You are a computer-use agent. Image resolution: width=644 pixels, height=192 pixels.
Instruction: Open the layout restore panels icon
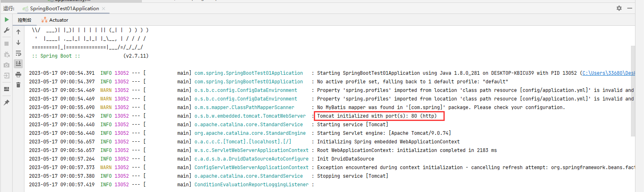pyautogui.click(x=7, y=89)
